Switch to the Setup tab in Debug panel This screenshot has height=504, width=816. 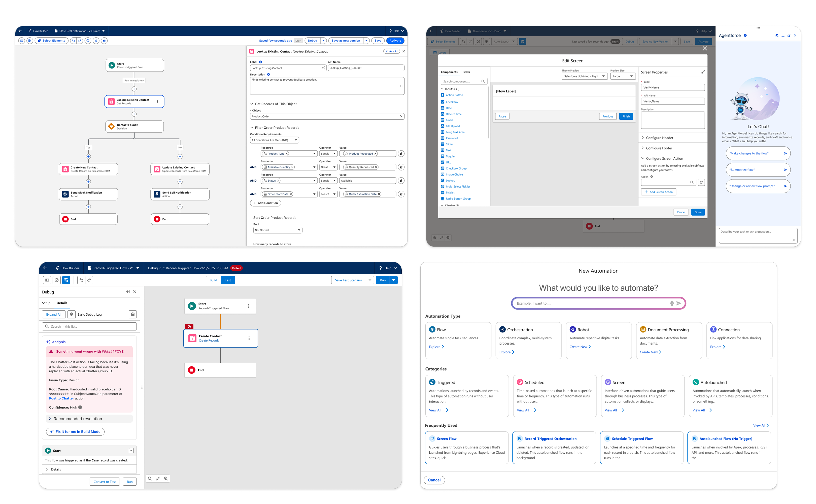(46, 303)
